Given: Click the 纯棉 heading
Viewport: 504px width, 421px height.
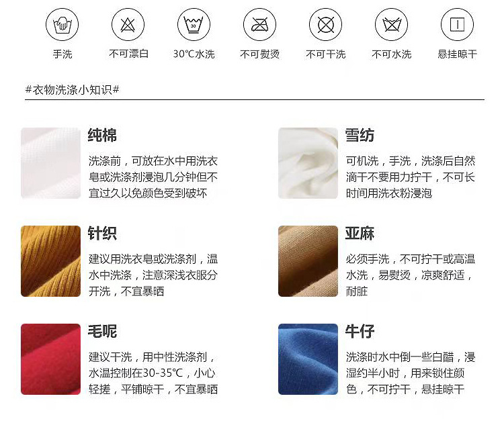Looking at the screenshot, I should pos(102,135).
